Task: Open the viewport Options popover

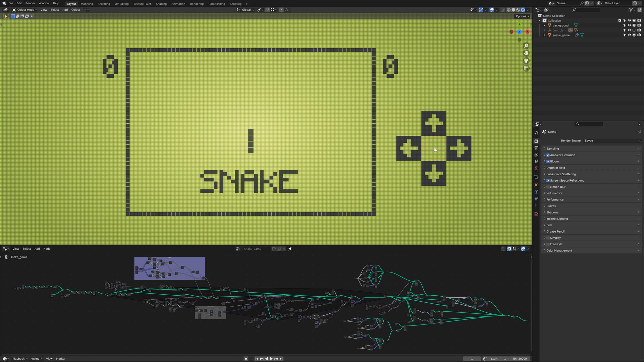Action: click(522, 16)
